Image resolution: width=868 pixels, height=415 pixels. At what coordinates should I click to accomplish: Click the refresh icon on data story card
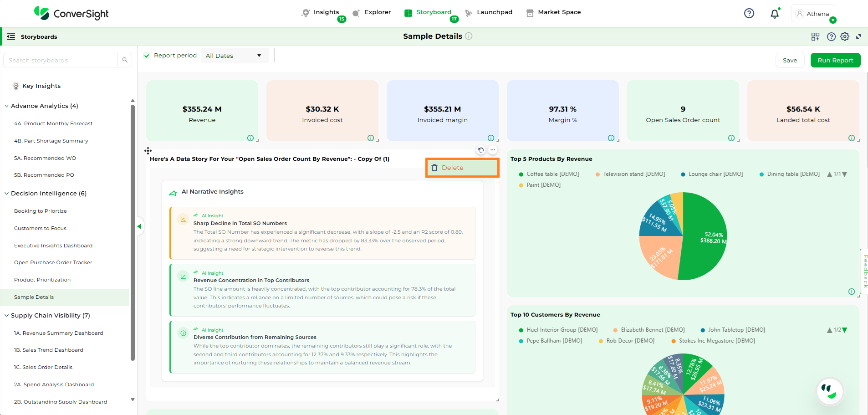[x=481, y=150]
